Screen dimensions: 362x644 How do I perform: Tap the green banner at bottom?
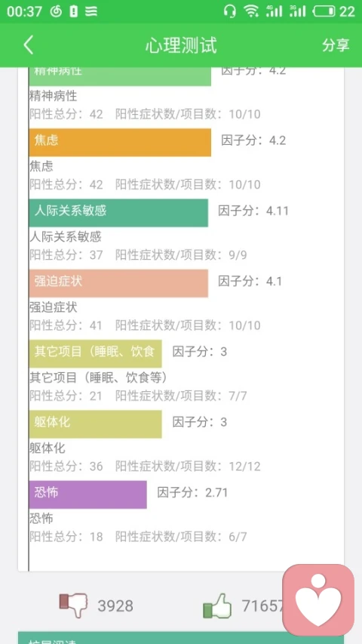(151, 638)
